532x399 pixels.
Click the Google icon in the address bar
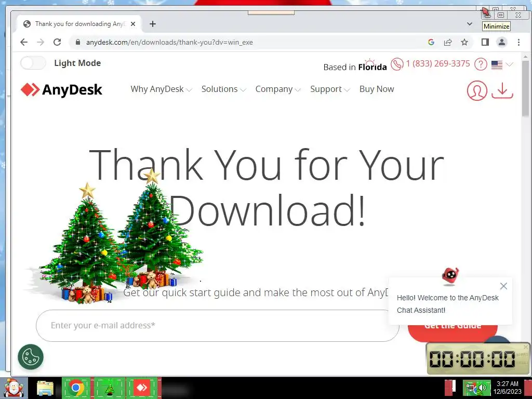tap(431, 42)
